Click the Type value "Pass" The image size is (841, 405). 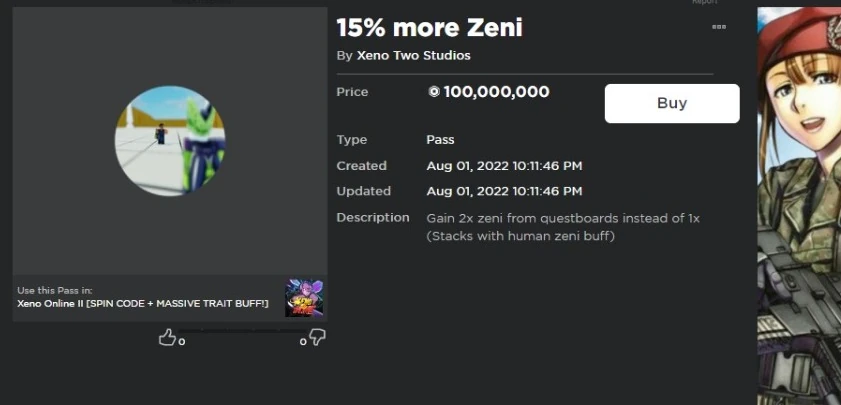(440, 140)
